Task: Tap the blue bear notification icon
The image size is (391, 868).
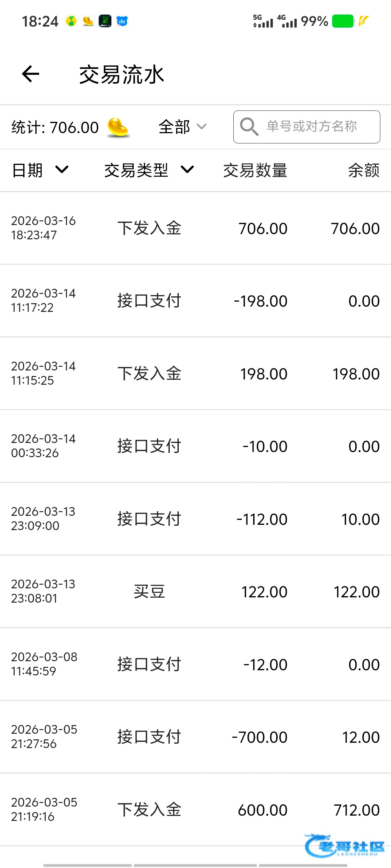Action: coord(122,21)
